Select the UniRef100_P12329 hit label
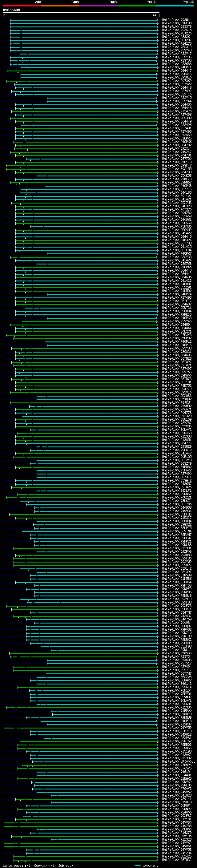This screenshot has height=868, width=197. 177,416
